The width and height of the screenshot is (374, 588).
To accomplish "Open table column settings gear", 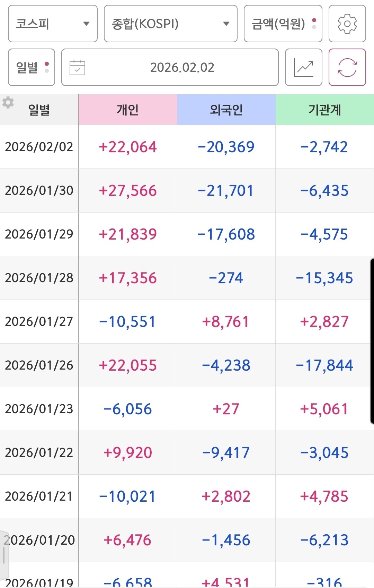I will pos(8,103).
